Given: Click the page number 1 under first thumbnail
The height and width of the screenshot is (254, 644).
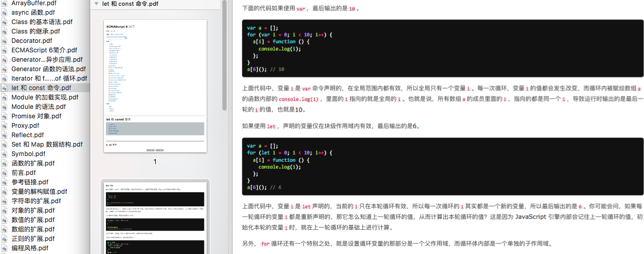Looking at the screenshot, I should (155, 162).
